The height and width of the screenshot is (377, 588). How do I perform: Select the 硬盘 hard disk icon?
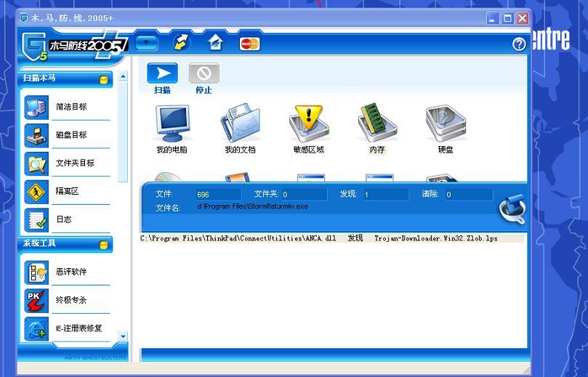coord(446,123)
